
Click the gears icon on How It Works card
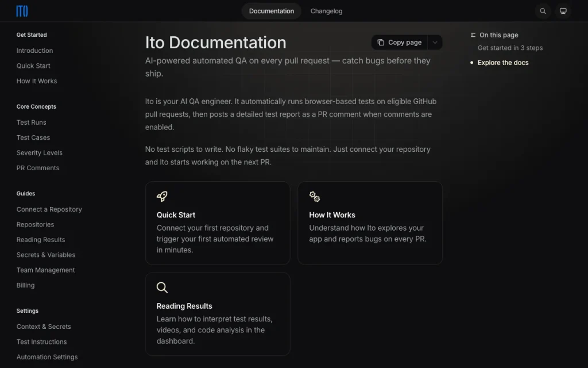(x=315, y=196)
